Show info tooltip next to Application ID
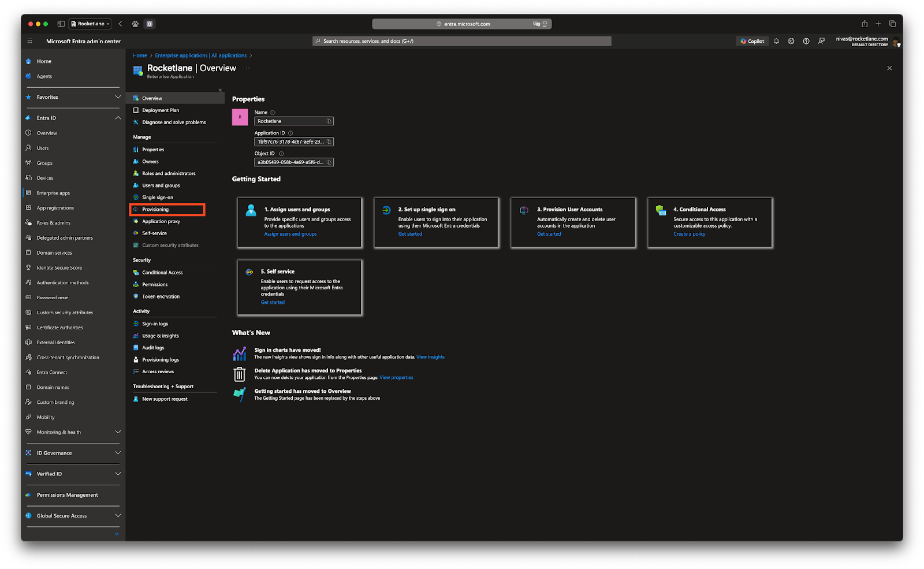Viewport: 924px width, 569px height. coord(290,133)
